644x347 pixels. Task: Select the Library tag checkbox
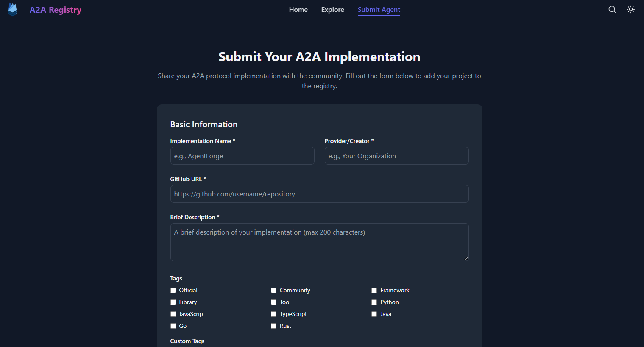[173, 302]
